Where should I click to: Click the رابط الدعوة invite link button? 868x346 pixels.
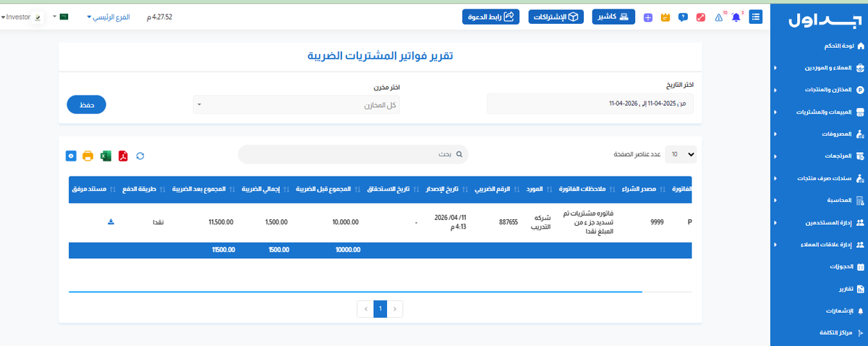coord(491,17)
